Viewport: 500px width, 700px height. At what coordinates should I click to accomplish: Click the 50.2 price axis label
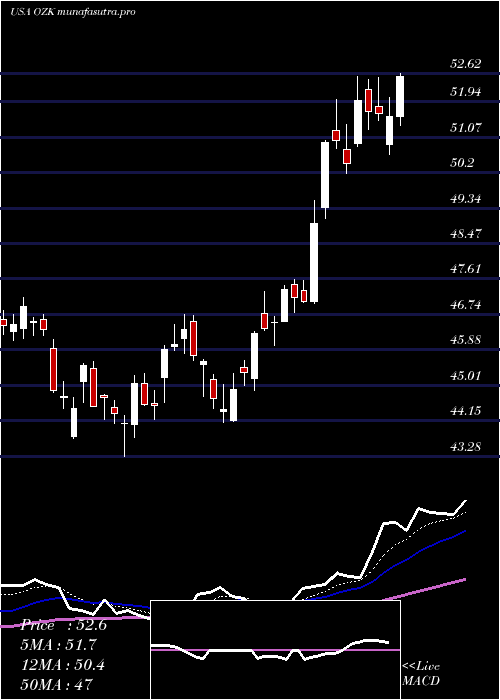click(x=462, y=163)
